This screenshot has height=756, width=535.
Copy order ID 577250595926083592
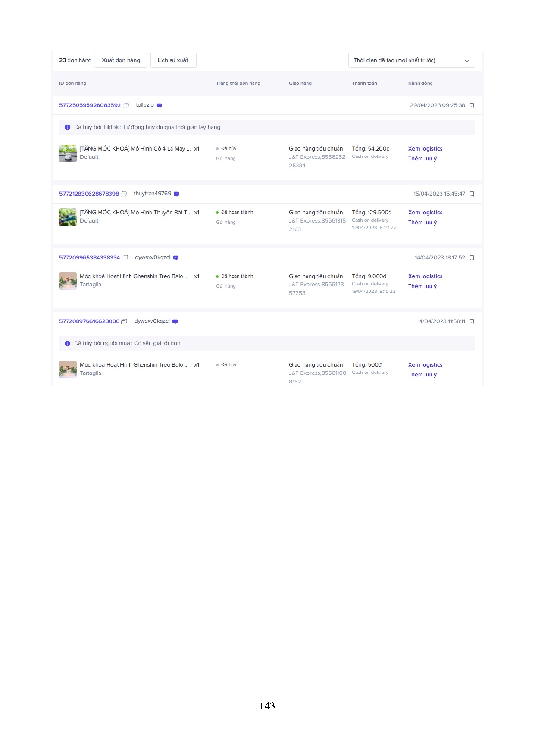pyautogui.click(x=126, y=106)
